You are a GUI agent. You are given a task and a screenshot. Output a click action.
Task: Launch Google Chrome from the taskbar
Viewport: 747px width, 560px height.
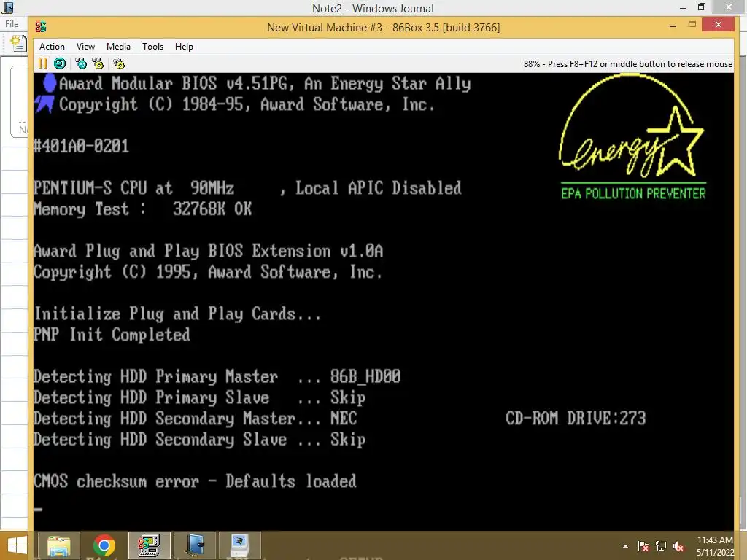coord(104,545)
